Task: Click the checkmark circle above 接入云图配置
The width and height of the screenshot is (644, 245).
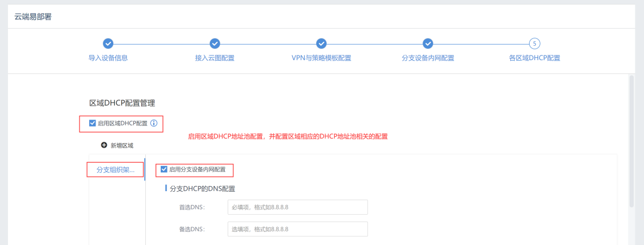Action: (214, 44)
